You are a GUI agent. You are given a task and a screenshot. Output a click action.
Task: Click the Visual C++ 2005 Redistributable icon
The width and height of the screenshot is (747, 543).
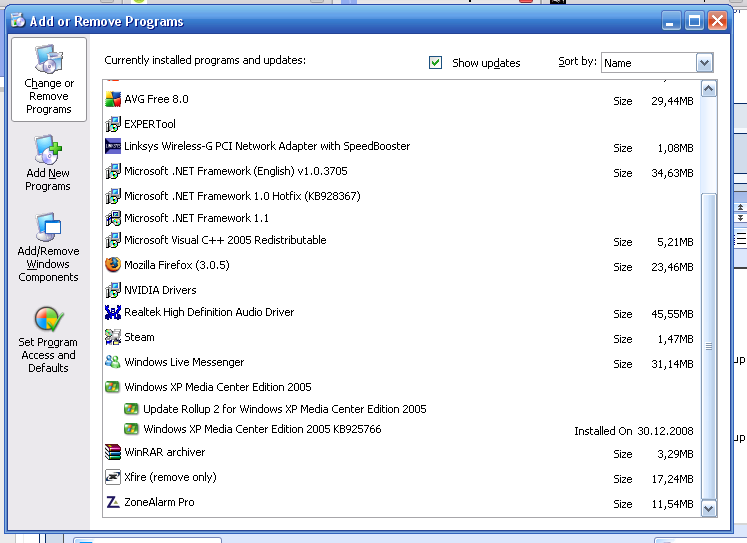click(x=113, y=240)
